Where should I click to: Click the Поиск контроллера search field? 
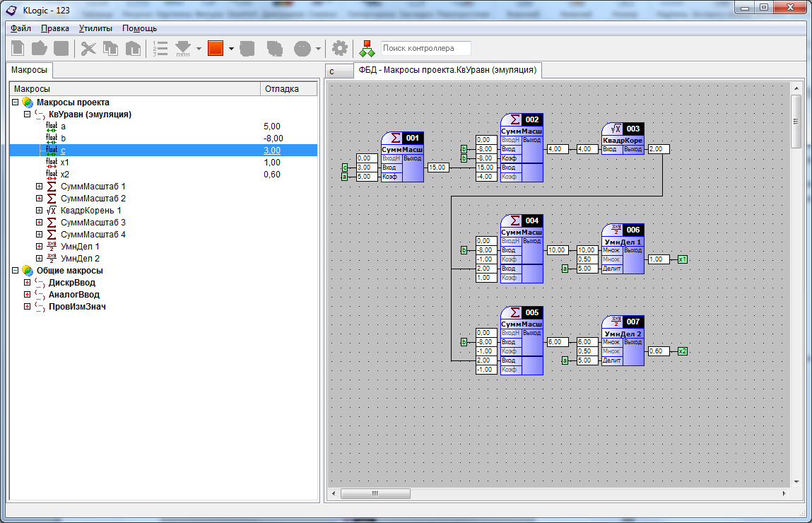pos(425,49)
